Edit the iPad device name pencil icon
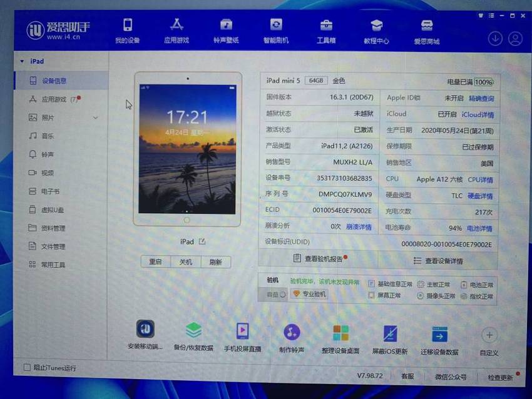532x399 pixels. 202,241
